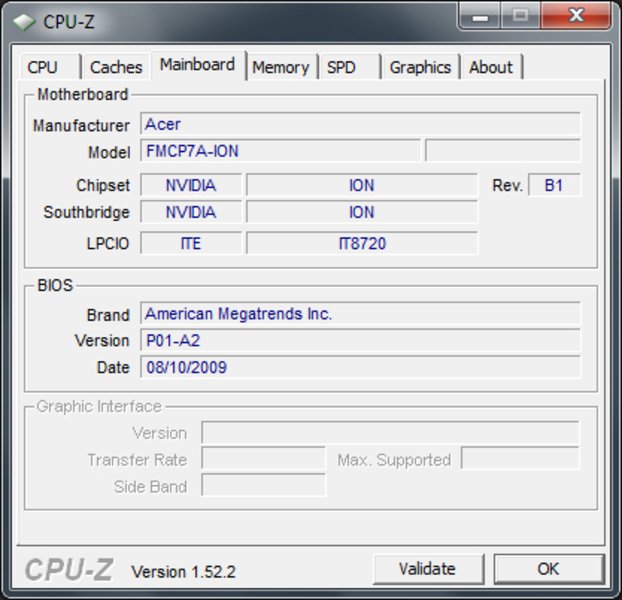Click the Validate button
This screenshot has height=600, width=622.
428,569
